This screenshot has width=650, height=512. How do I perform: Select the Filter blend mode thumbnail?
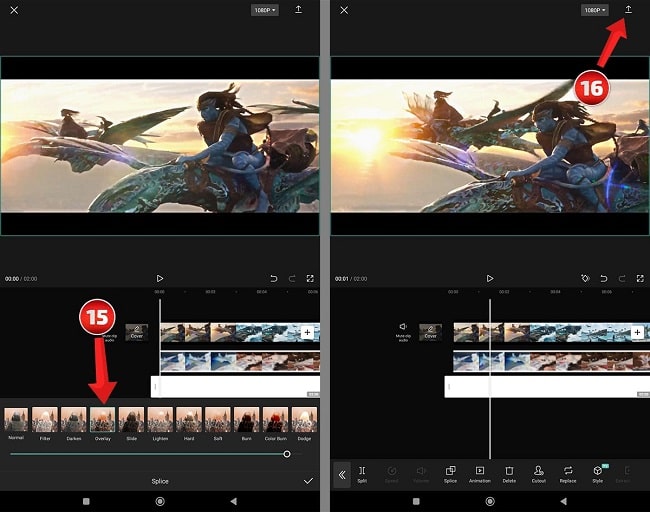45,420
